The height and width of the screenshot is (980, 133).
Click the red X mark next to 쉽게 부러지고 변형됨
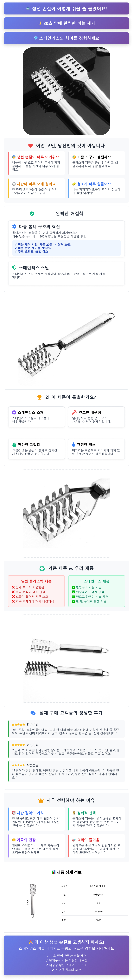(x=13, y=587)
